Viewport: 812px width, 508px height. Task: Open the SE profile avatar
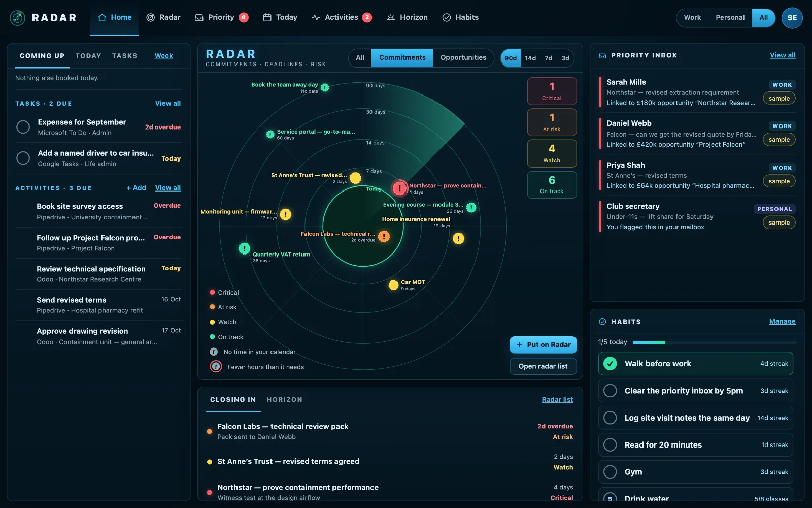(x=792, y=18)
